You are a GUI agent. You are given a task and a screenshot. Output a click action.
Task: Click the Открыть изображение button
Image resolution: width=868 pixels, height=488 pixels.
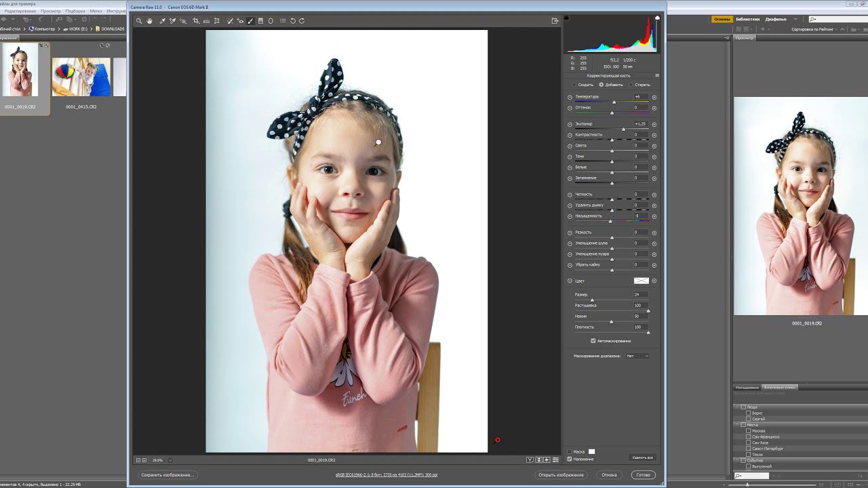[x=561, y=475]
